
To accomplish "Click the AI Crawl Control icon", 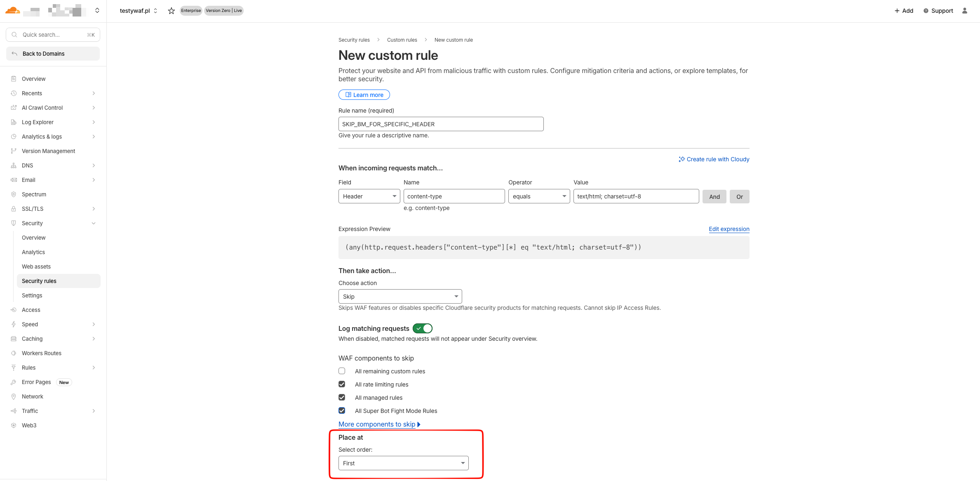I will click(x=14, y=108).
